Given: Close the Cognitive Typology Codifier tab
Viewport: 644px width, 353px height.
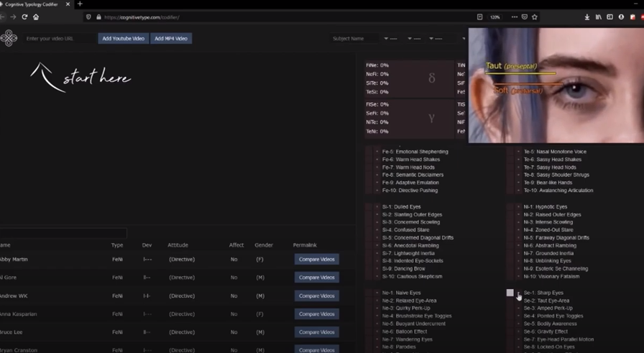Looking at the screenshot, I should 68,4.
